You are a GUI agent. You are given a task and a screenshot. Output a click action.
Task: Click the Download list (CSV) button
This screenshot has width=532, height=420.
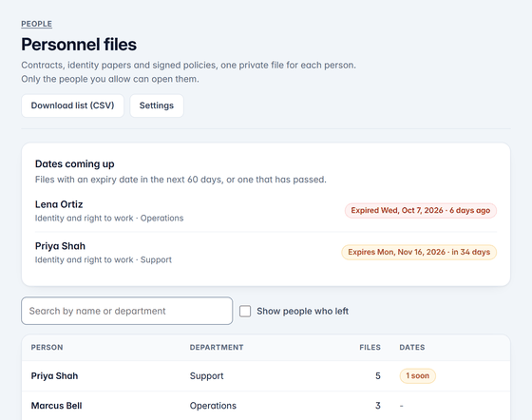pyautogui.click(x=72, y=105)
